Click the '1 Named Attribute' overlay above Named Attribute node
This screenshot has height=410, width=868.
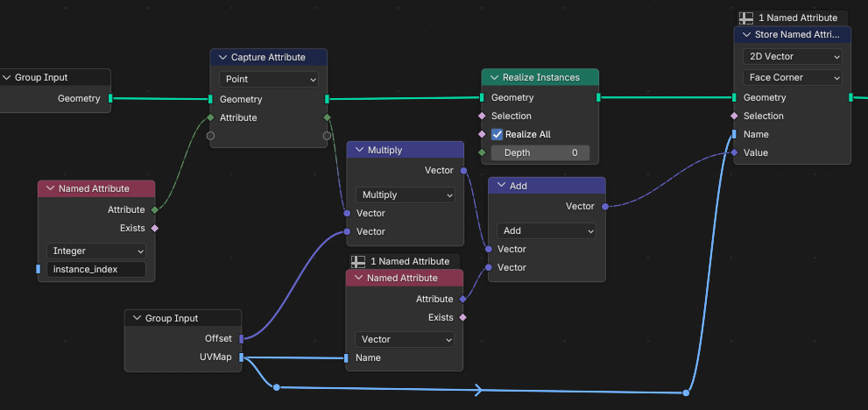tap(404, 262)
